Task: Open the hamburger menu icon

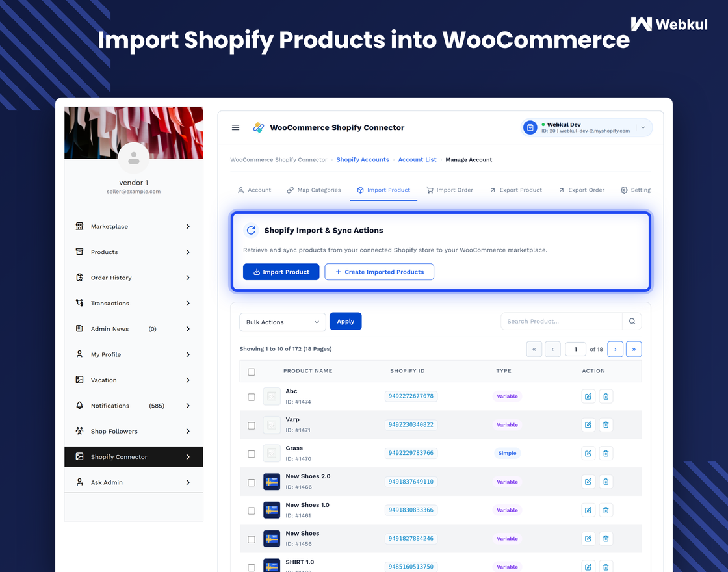Action: (235, 127)
